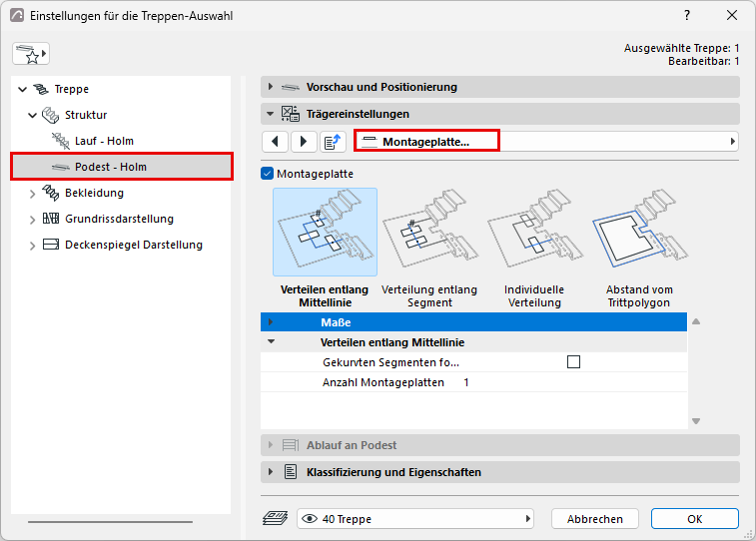Go to next settings page arrow

(x=304, y=142)
